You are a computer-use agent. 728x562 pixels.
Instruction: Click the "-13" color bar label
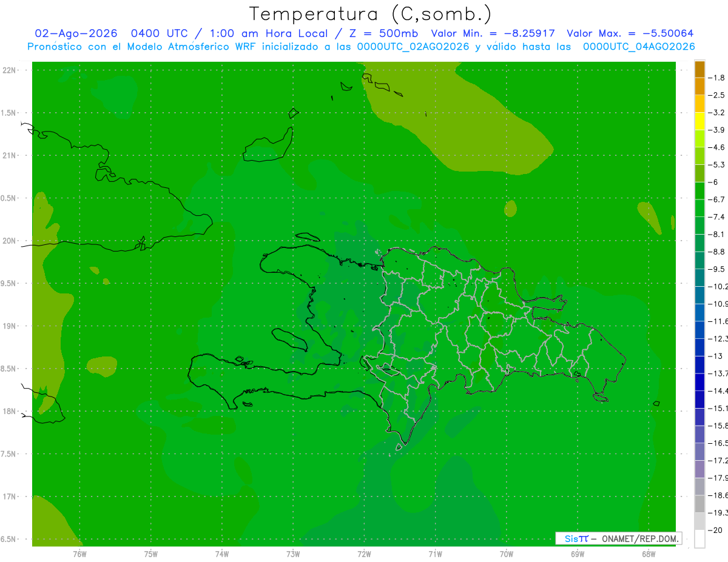click(x=714, y=356)
